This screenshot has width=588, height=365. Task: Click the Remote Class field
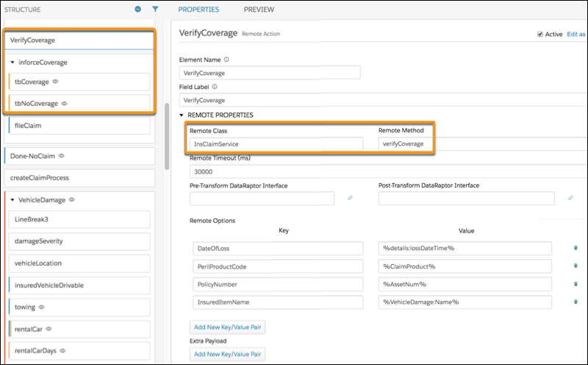[276, 144]
